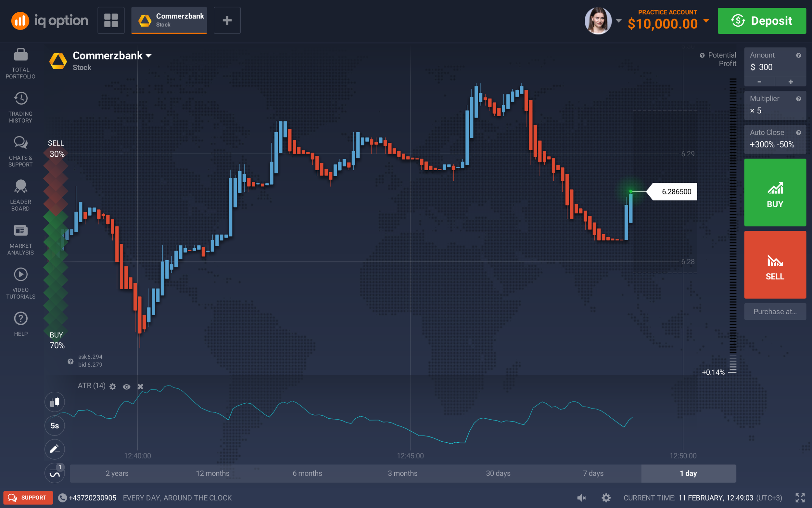Open profile avatar dropdown arrow
Screen dimensions: 812x508
point(619,21)
